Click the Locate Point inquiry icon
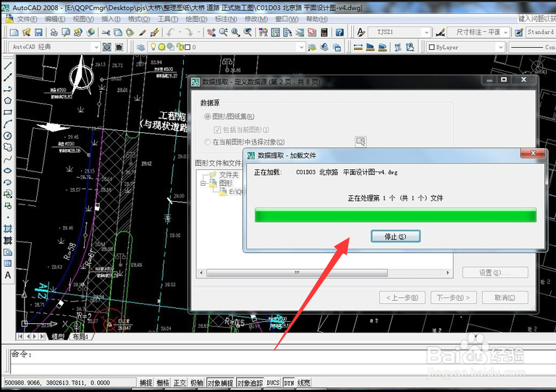556x392 pixels. pyautogui.click(x=410, y=47)
